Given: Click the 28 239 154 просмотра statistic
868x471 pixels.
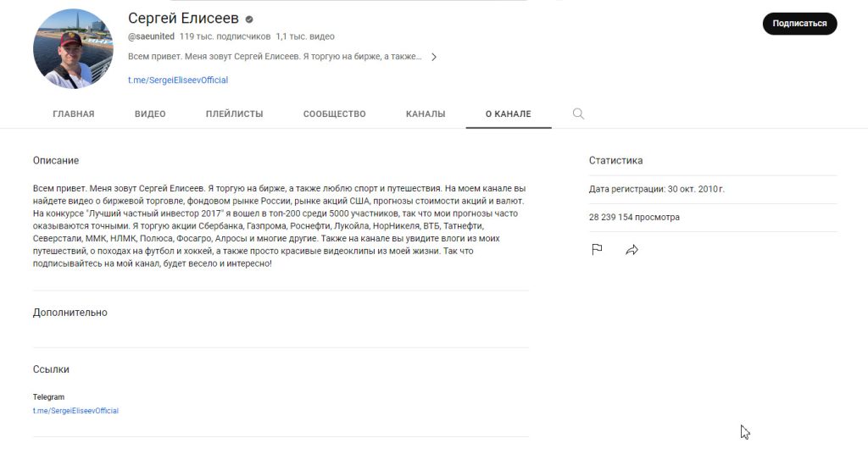Looking at the screenshot, I should (x=634, y=217).
